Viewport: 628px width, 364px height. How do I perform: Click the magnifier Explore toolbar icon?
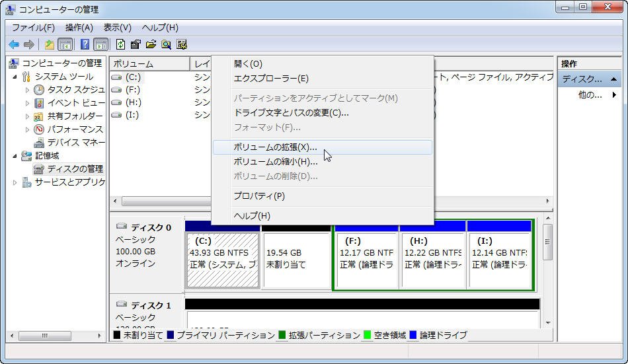point(166,44)
